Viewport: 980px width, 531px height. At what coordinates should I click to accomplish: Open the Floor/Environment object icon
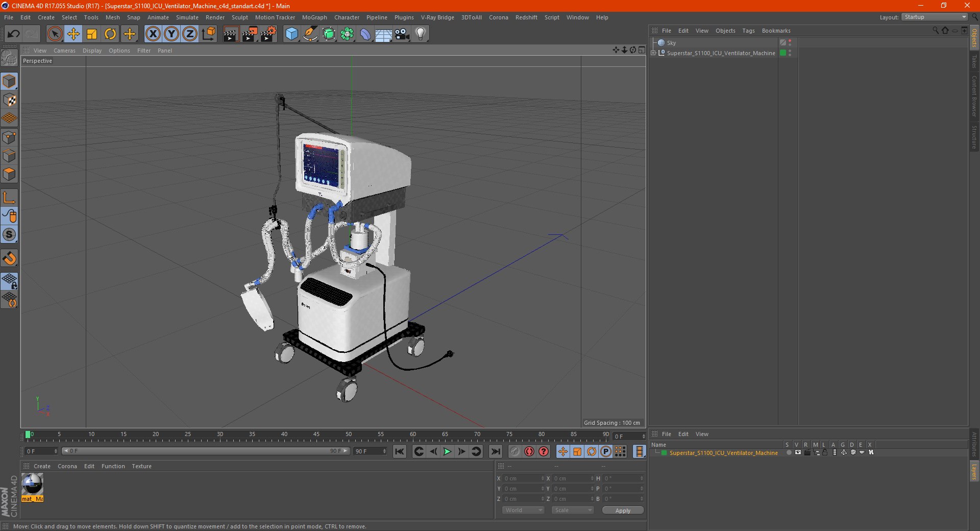(x=383, y=34)
